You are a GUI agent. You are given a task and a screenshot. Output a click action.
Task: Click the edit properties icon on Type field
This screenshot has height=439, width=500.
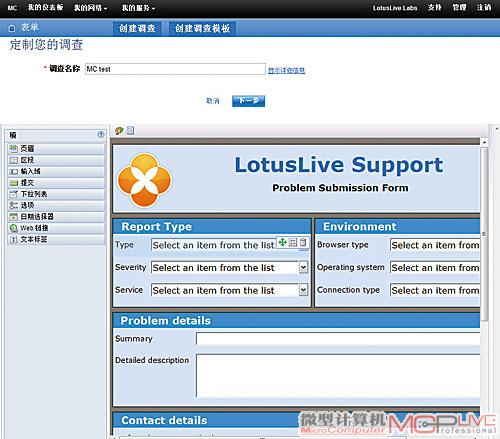(293, 242)
